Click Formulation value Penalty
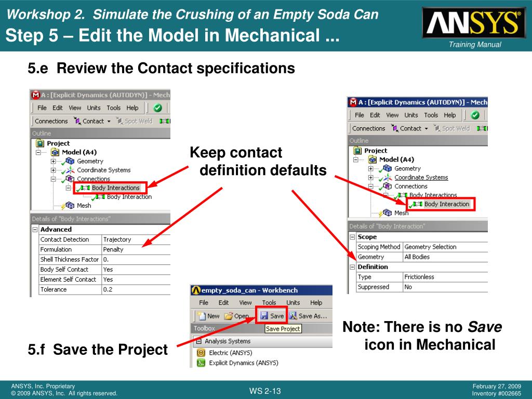 136,249
